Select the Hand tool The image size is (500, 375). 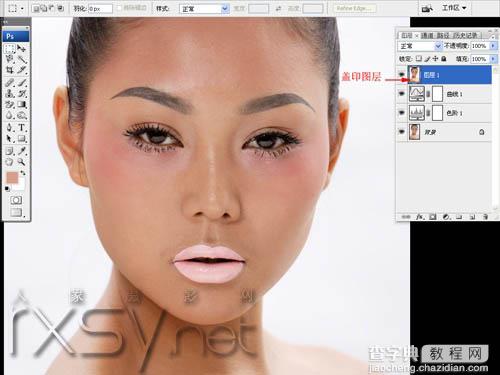(x=10, y=162)
